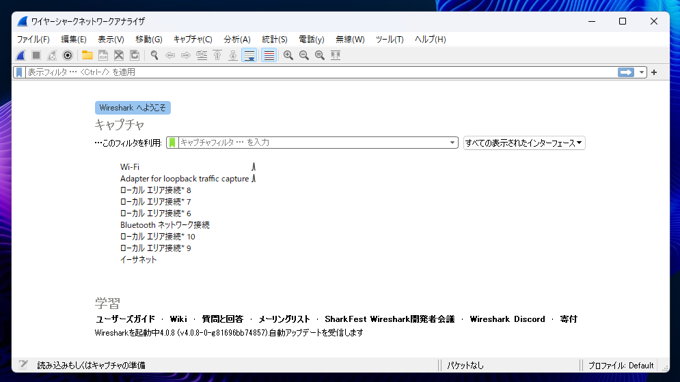Restart the current capture icon
This screenshot has width=680, height=382.
click(x=52, y=56)
